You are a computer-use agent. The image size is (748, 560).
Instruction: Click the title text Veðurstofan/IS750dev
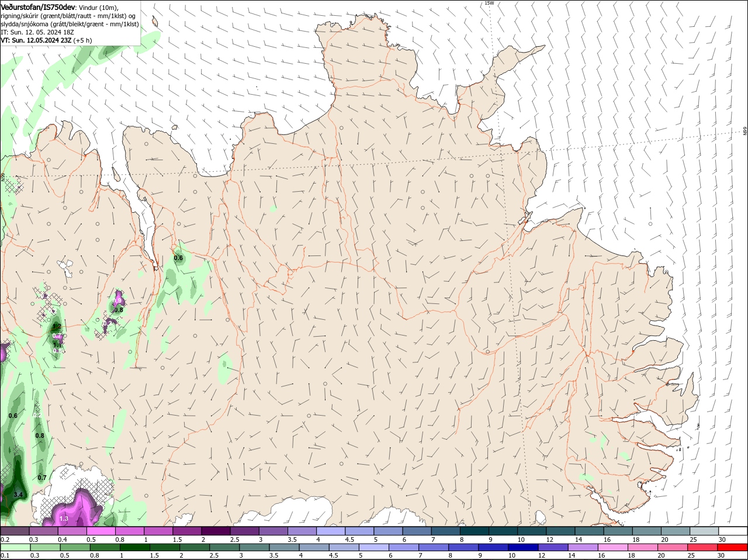[x=38, y=7]
